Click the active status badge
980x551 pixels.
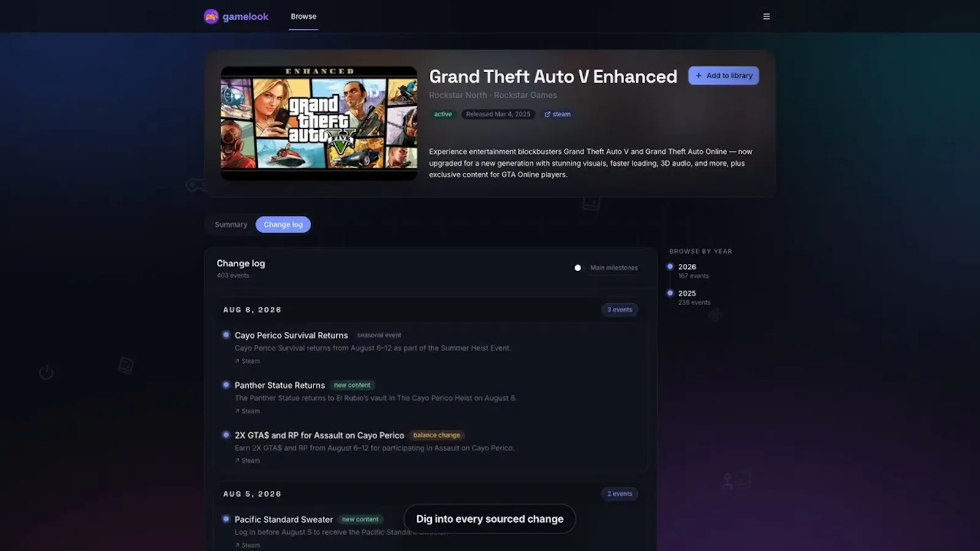tap(443, 114)
